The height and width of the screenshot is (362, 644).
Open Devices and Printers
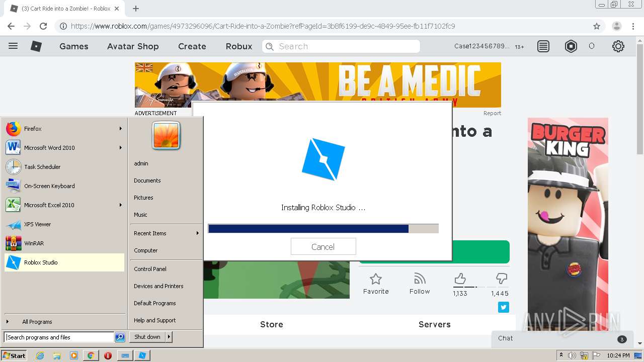click(x=158, y=286)
